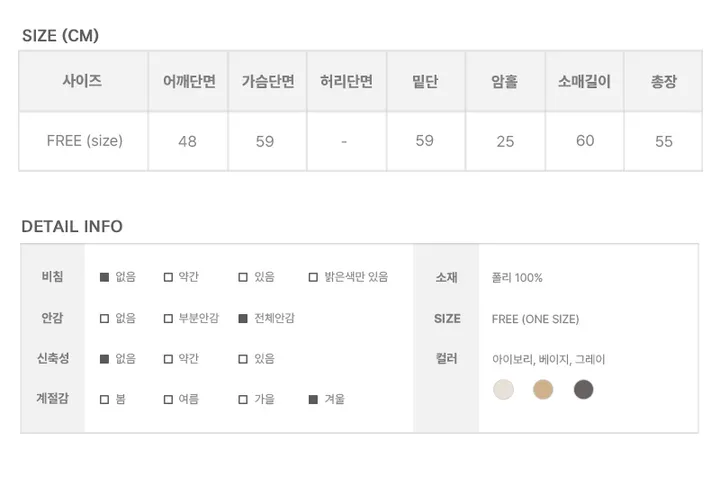This screenshot has height=477, width=720.
Task: Pick the ivory color swatch
Action: pyautogui.click(x=503, y=390)
